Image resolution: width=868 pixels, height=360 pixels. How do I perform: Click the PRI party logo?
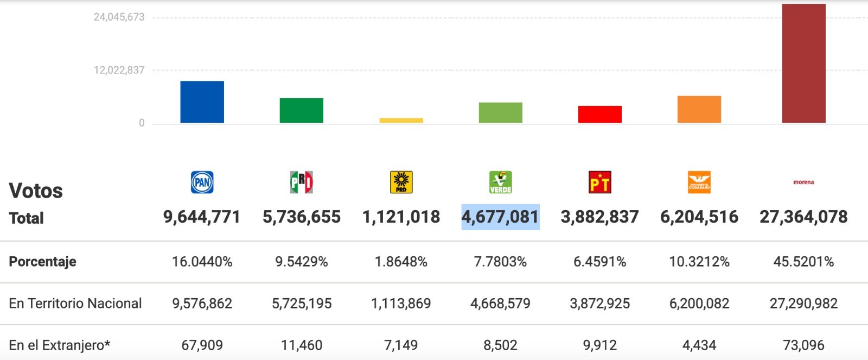(x=302, y=182)
